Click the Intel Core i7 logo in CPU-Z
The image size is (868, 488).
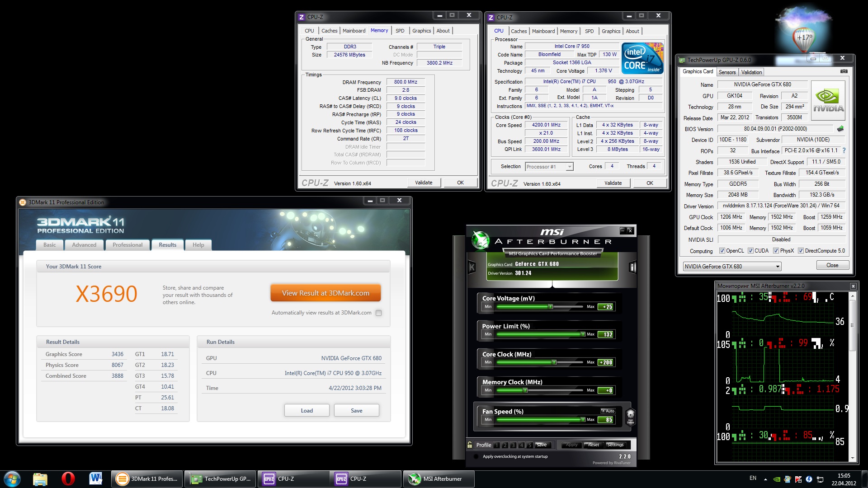(x=642, y=58)
